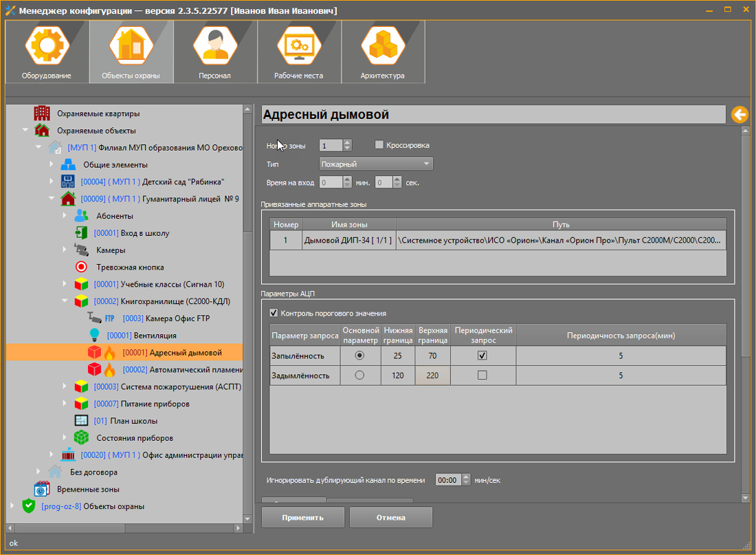Click the Номер зоны number field
756x555 pixels.
click(x=330, y=146)
